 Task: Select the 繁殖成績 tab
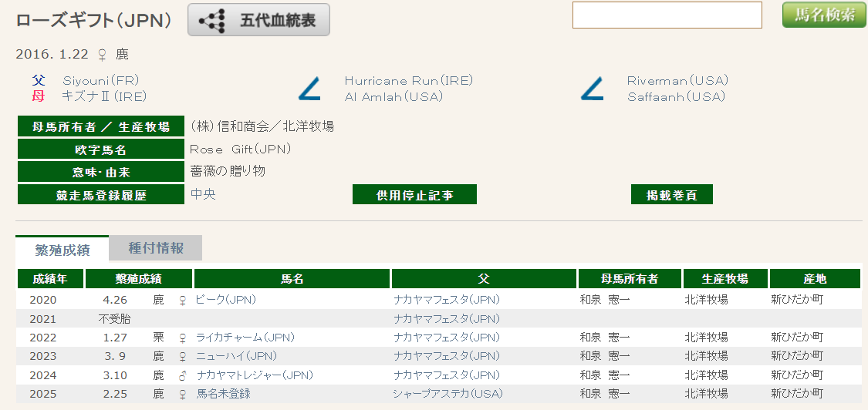[62, 249]
